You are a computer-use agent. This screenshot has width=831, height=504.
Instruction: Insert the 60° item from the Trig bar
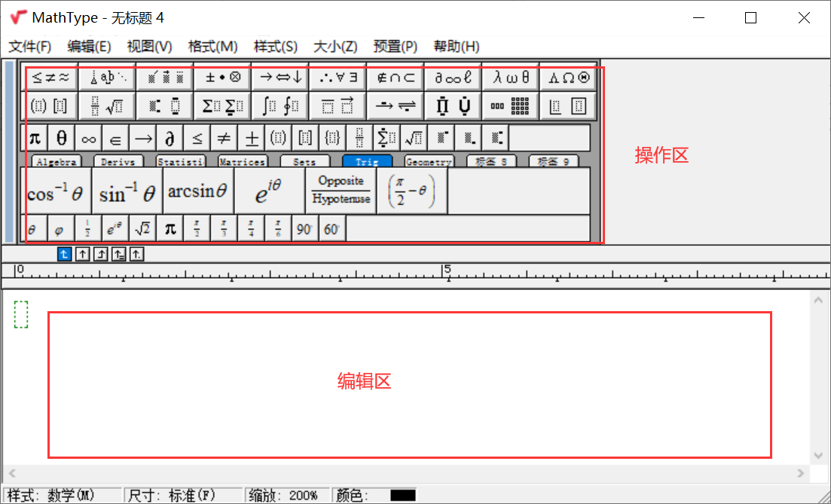pos(332,228)
